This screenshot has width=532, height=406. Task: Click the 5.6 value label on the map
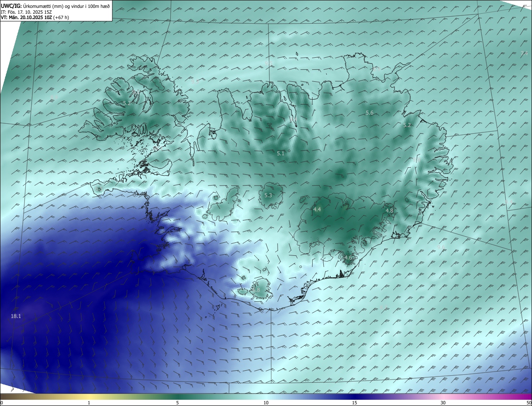pyautogui.click(x=369, y=113)
